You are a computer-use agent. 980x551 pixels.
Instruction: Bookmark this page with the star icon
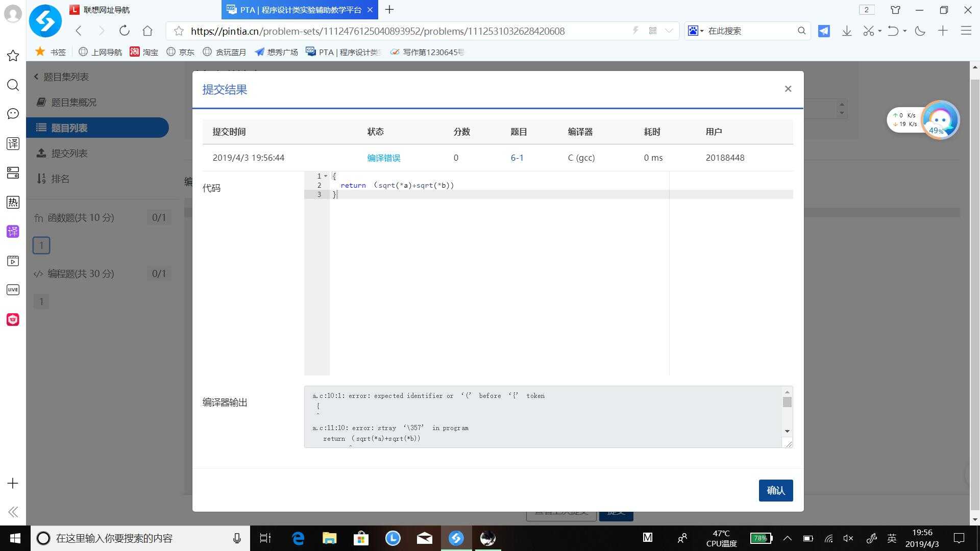179,31
